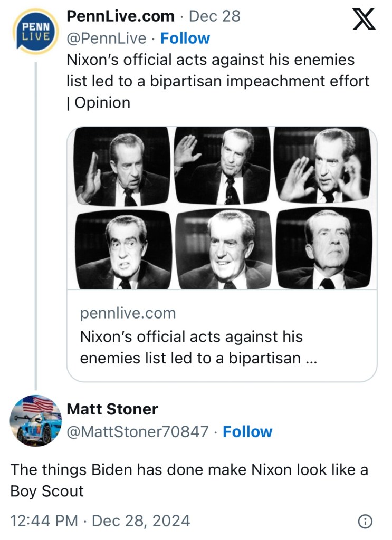Open the pennlive.com link card domain
The height and width of the screenshot is (540, 392).
click(128, 313)
